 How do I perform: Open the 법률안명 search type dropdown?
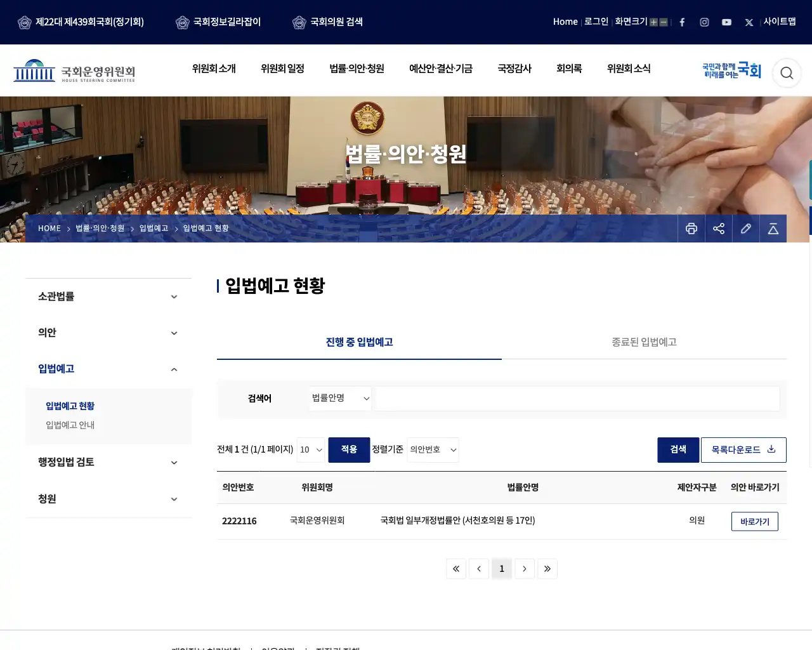coord(341,398)
